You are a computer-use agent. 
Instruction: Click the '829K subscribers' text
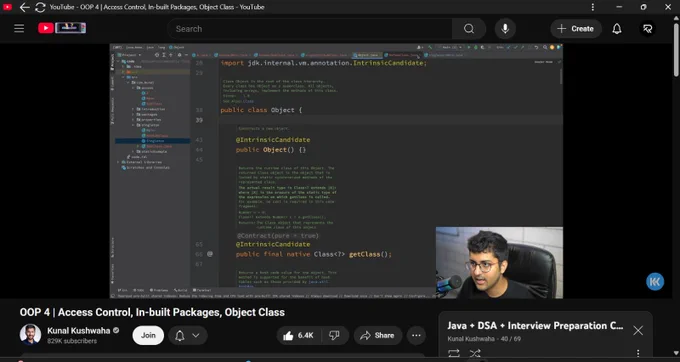pyautogui.click(x=72, y=341)
